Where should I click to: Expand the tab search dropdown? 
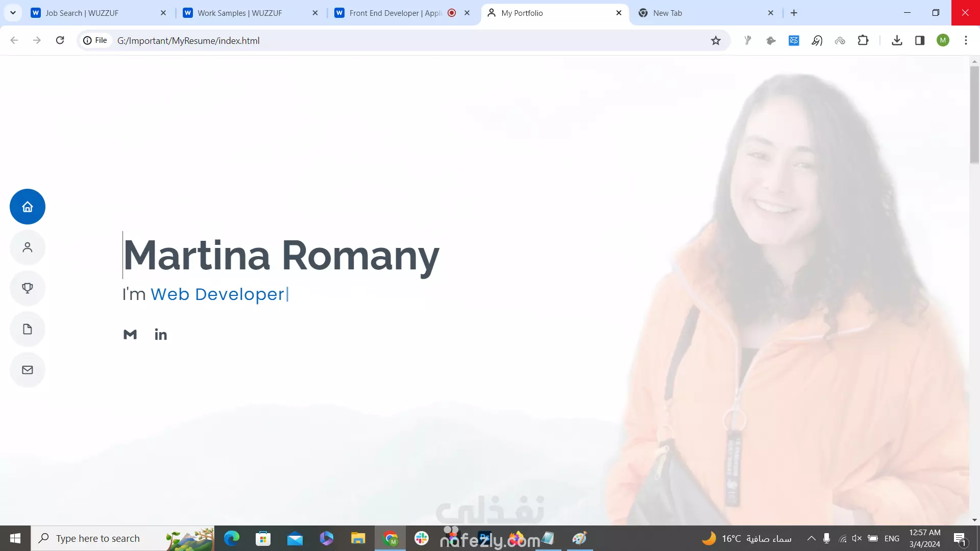(13, 13)
